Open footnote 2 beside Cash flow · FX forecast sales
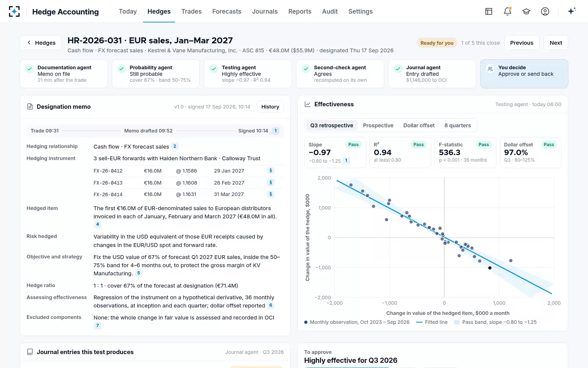 [x=175, y=146]
